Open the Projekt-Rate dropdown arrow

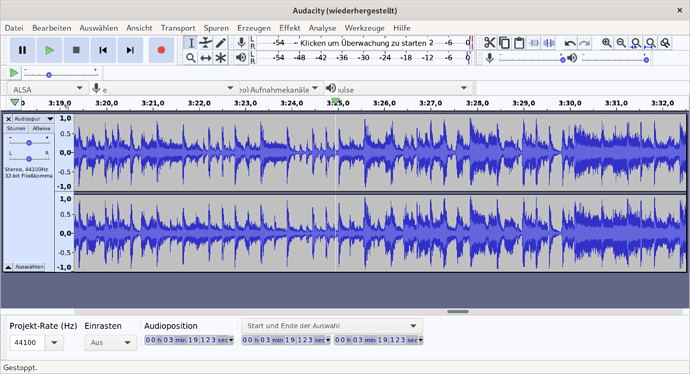pos(54,343)
